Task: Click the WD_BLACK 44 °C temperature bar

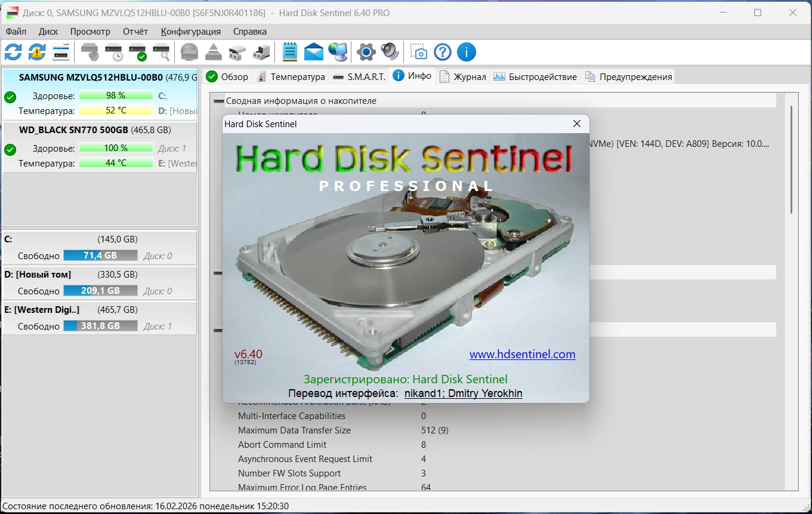Action: pyautogui.click(x=116, y=163)
